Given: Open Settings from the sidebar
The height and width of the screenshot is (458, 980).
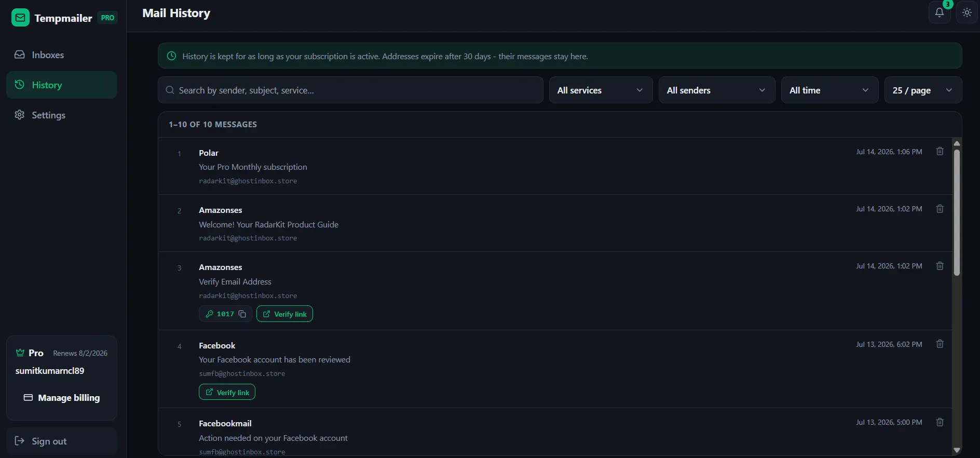Looking at the screenshot, I should (62, 115).
